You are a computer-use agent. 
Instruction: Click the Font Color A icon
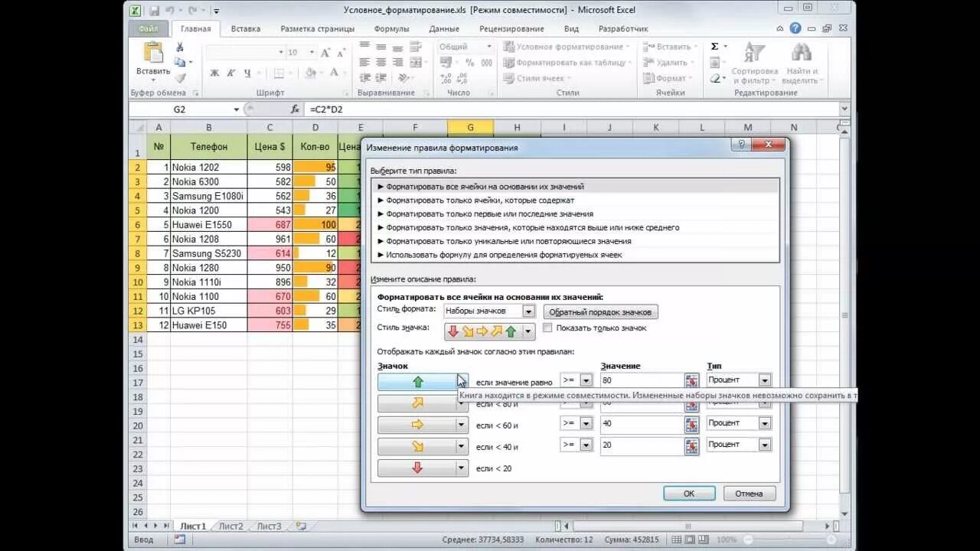click(334, 73)
